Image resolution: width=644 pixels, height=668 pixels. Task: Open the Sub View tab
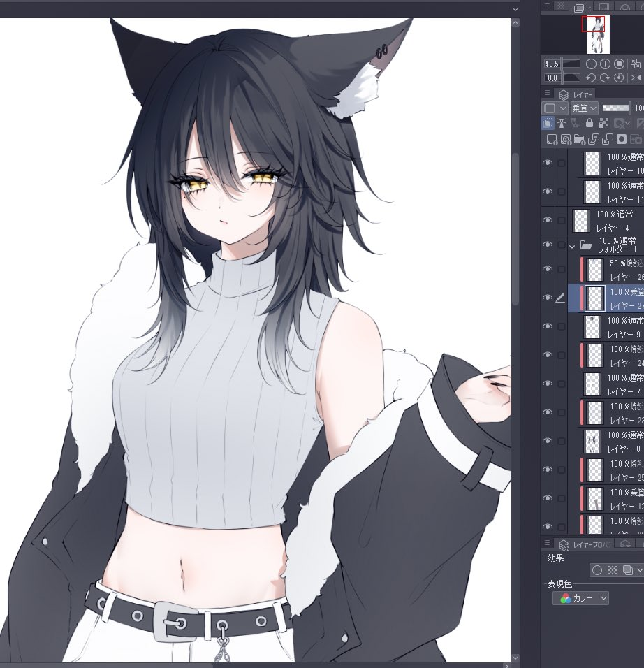point(604,7)
